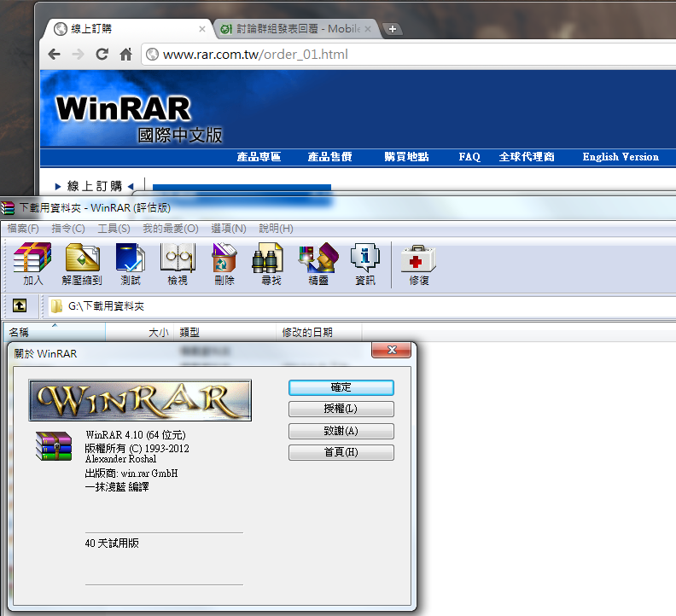Switch to the 討論群組發表回覆 browser tab

[296, 29]
